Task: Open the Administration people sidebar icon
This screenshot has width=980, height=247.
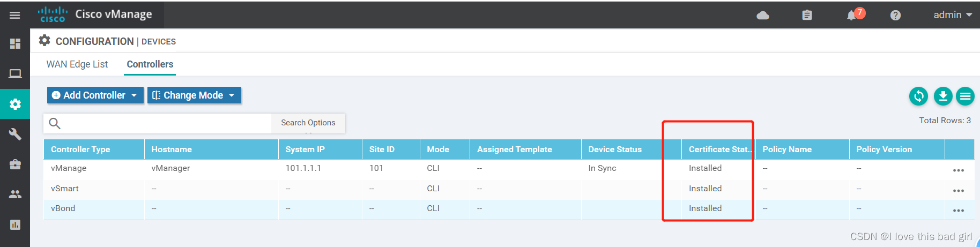Action: point(15,194)
